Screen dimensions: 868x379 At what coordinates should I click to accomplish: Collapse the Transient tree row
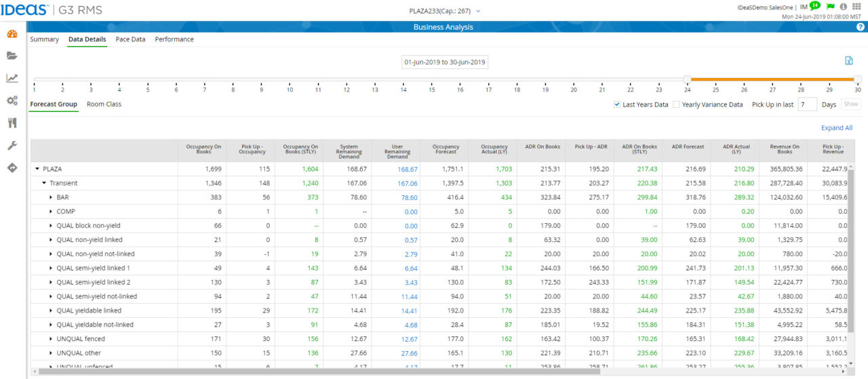pyautogui.click(x=44, y=183)
